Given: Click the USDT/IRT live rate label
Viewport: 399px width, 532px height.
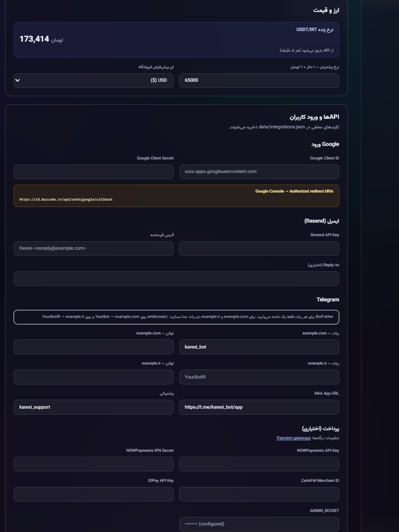Looking at the screenshot, I should point(315,30).
